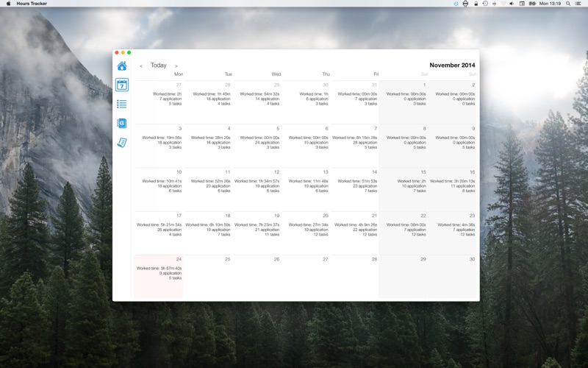Jump to Today in calendar
The width and height of the screenshot is (588, 368).
point(159,66)
